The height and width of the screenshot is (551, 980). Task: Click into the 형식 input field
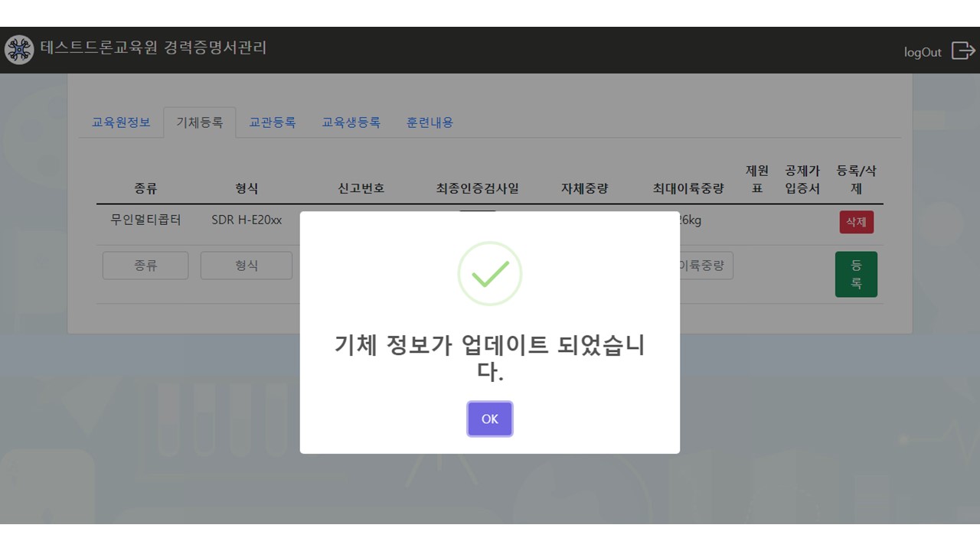(246, 266)
